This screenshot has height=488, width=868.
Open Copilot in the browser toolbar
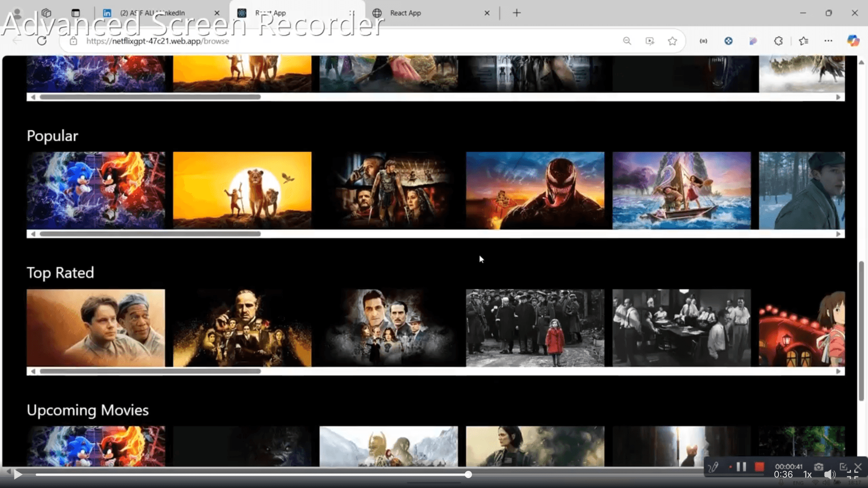pyautogui.click(x=853, y=41)
